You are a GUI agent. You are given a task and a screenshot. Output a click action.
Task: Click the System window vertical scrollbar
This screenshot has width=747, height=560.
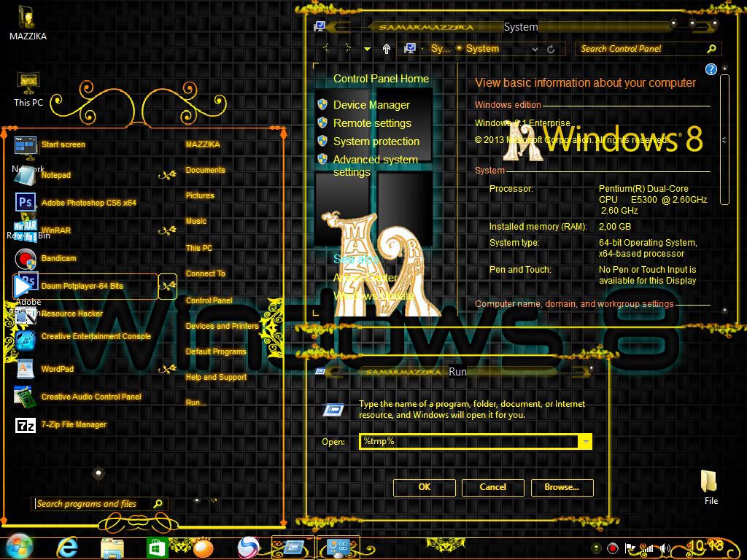tap(724, 139)
